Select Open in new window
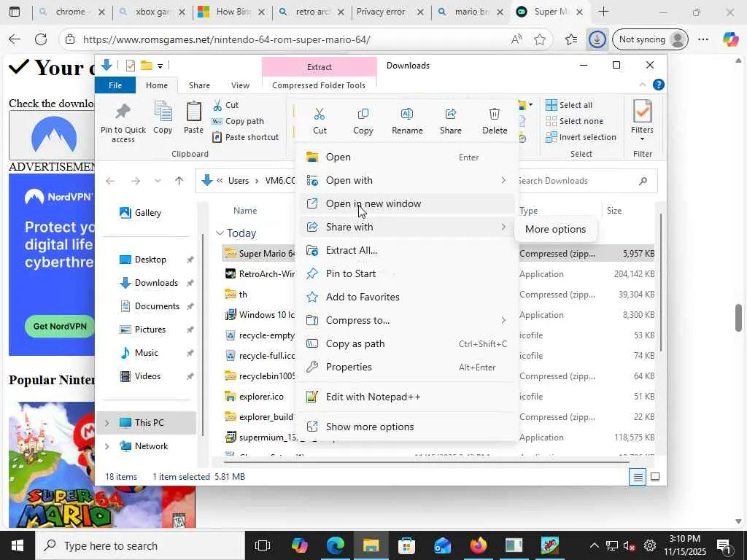The width and height of the screenshot is (747, 560). 406,204
